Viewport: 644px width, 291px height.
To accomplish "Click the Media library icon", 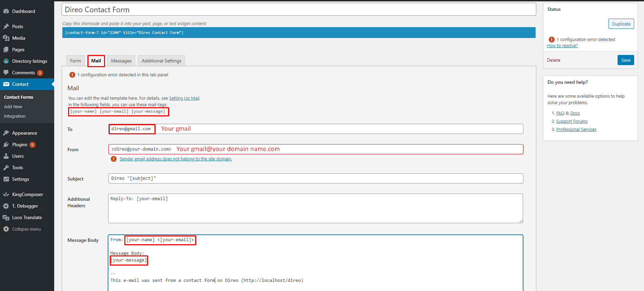I will [6, 38].
